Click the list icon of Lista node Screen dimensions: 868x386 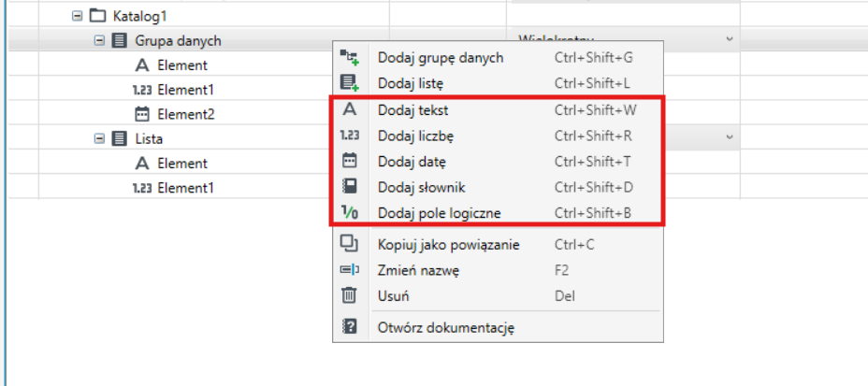119,138
